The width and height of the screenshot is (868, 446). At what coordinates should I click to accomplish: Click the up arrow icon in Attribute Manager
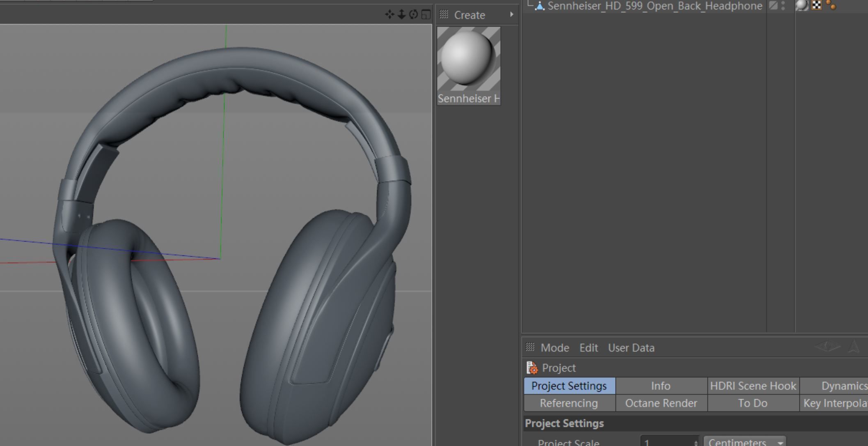tap(854, 347)
